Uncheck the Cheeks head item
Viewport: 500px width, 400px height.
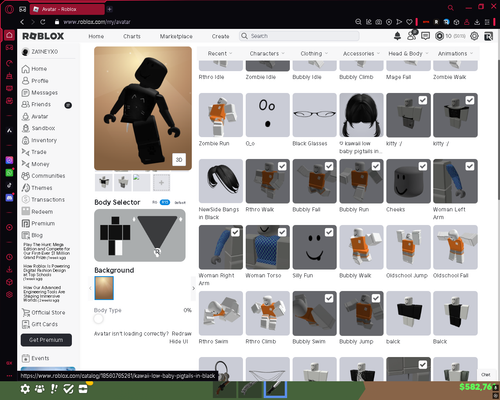coord(423,166)
